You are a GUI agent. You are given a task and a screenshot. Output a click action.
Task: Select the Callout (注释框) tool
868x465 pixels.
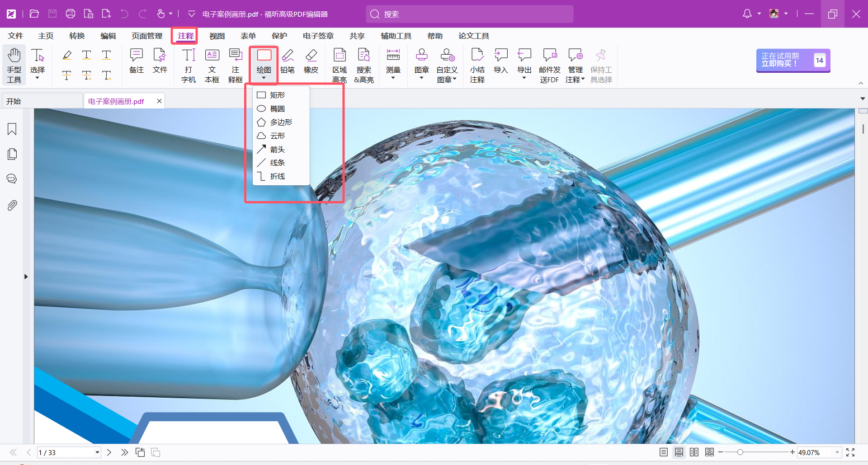[236, 65]
